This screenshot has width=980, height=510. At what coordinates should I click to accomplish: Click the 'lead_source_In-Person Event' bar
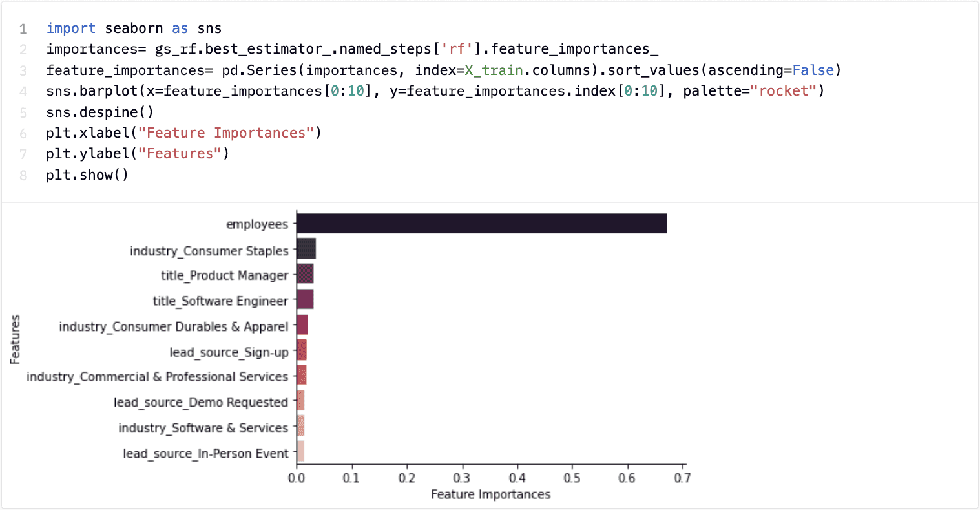[300, 451]
